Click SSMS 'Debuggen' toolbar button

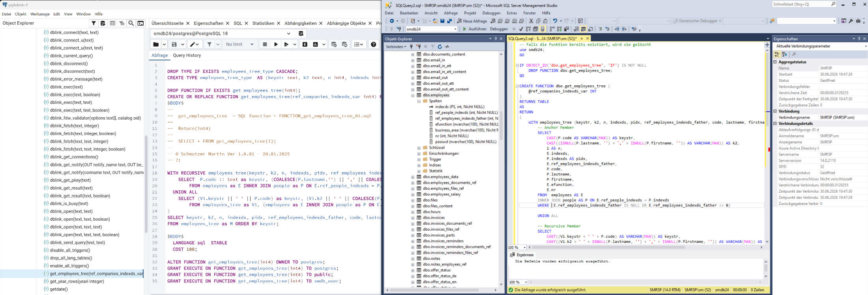(499, 29)
